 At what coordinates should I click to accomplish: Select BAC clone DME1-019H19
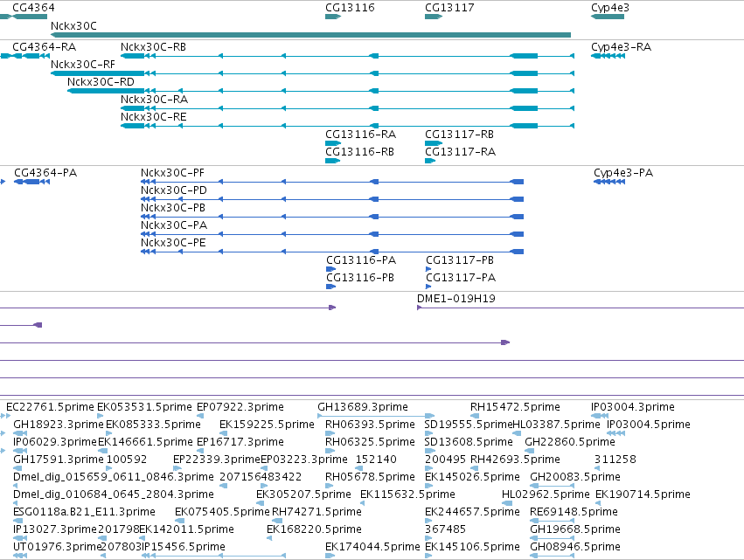point(456,299)
